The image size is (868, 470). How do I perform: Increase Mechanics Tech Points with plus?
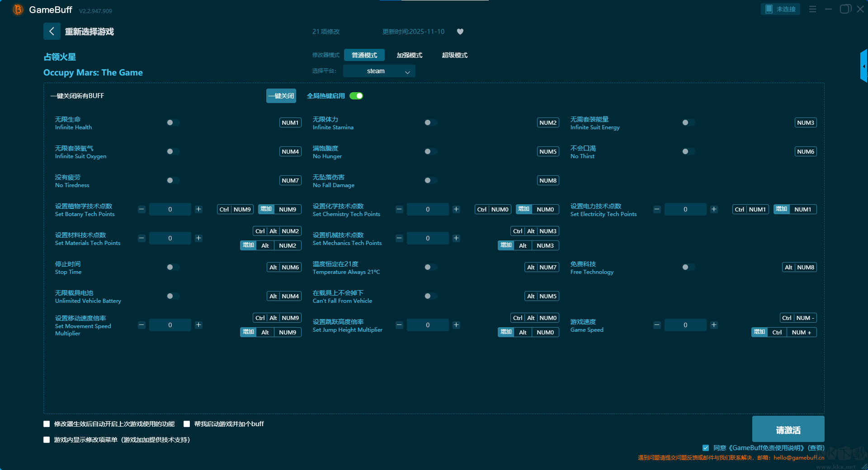(456, 238)
